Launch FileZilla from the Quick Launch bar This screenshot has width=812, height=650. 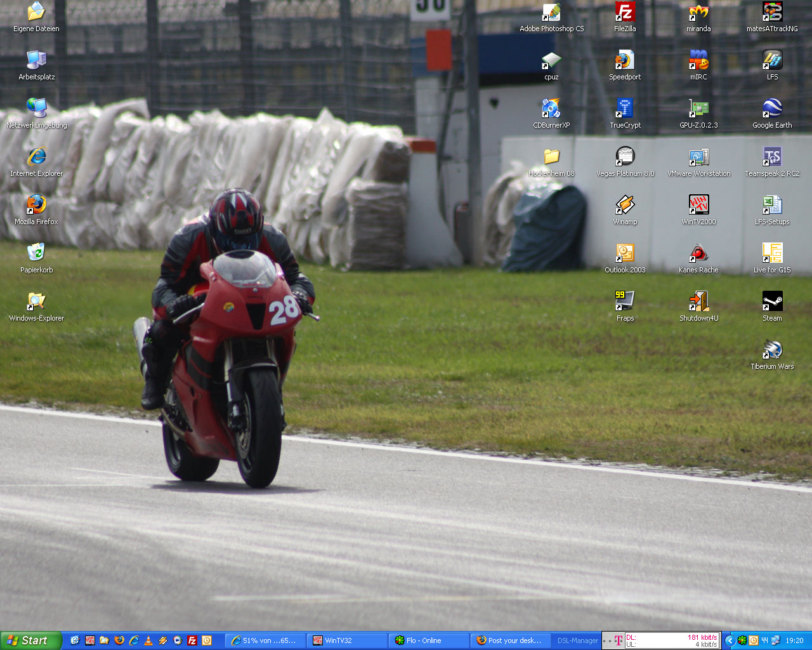[192, 640]
